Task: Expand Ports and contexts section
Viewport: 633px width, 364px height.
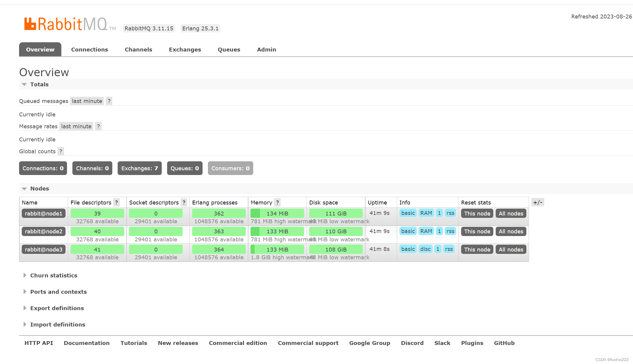Action: pyautogui.click(x=58, y=292)
